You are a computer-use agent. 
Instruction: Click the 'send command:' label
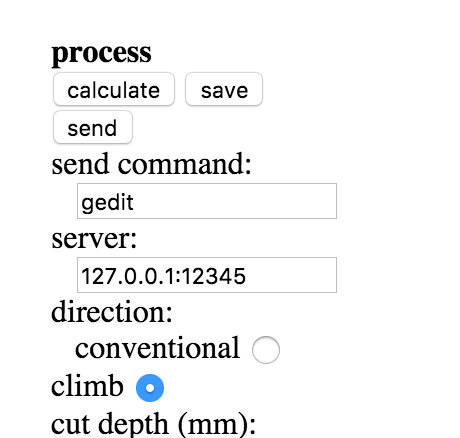[x=151, y=164]
